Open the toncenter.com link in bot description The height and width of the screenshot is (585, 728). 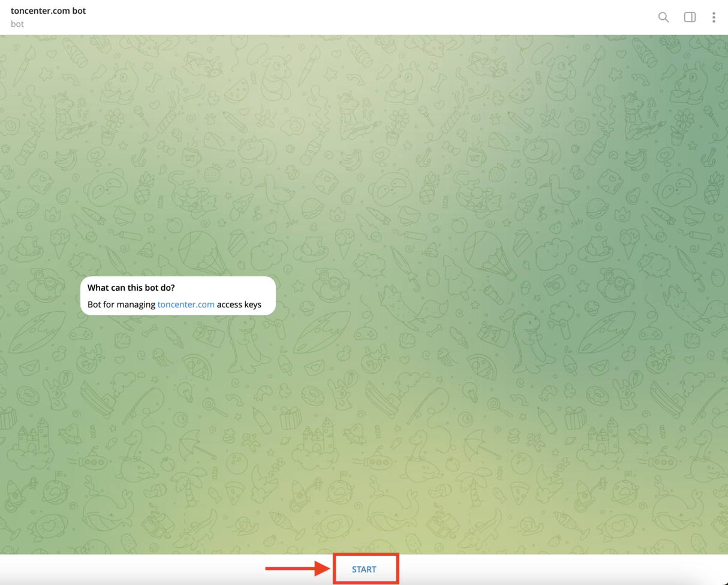pyautogui.click(x=186, y=304)
